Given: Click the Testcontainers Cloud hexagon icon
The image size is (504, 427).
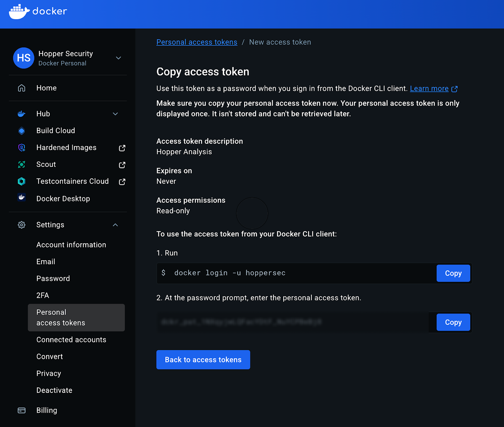Looking at the screenshot, I should tap(21, 181).
